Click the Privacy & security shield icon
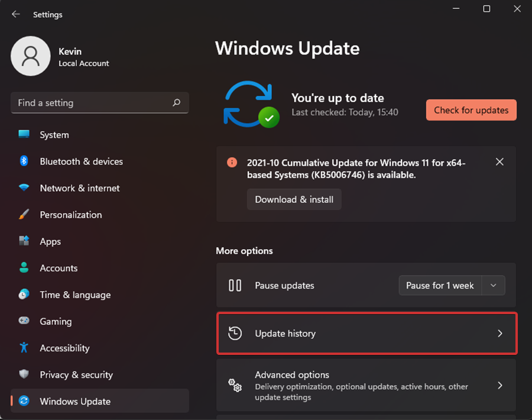The image size is (532, 420). pyautogui.click(x=24, y=374)
